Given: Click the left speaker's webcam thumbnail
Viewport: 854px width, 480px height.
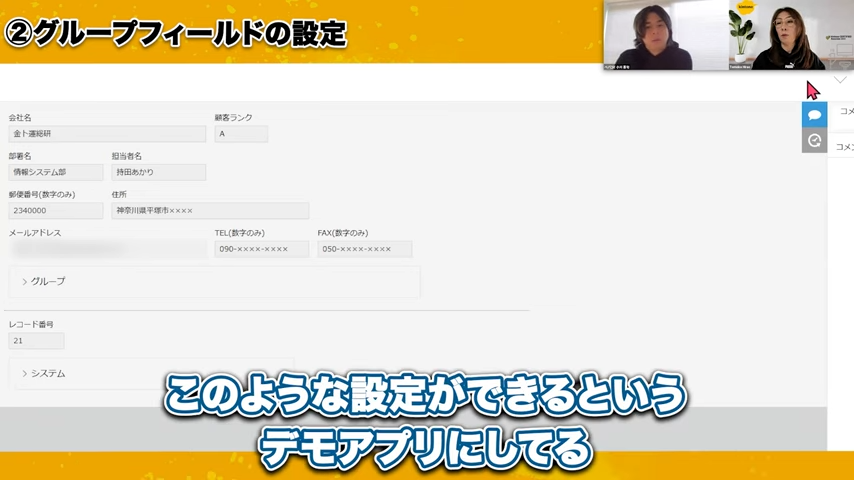Looking at the screenshot, I should coord(665,36).
